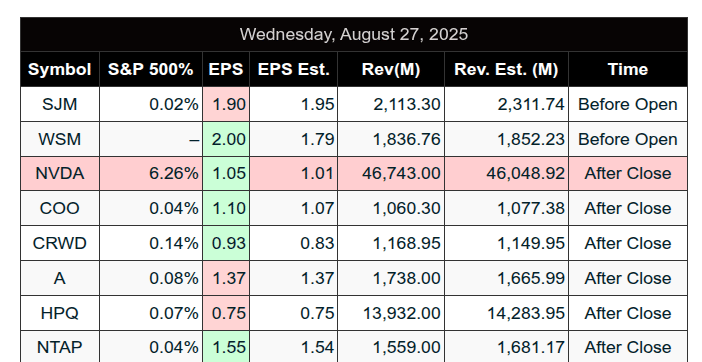Click SJM's red 1.90 EPS cell
This screenshot has width=702, height=362.
click(226, 104)
